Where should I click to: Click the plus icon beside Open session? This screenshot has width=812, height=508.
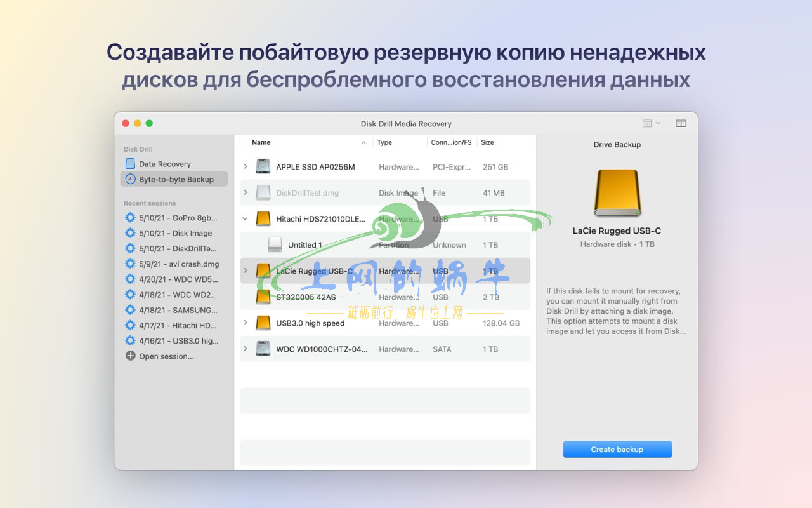click(x=130, y=356)
